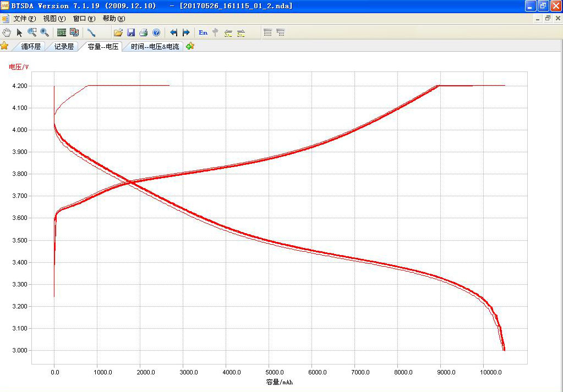Switch to the 循环层 tab

tap(31, 47)
